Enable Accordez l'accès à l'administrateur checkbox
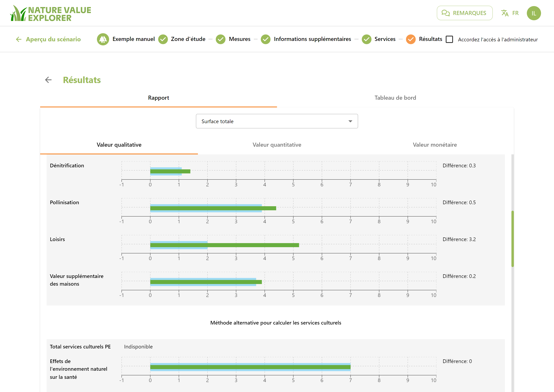The image size is (554, 392). pyautogui.click(x=449, y=39)
